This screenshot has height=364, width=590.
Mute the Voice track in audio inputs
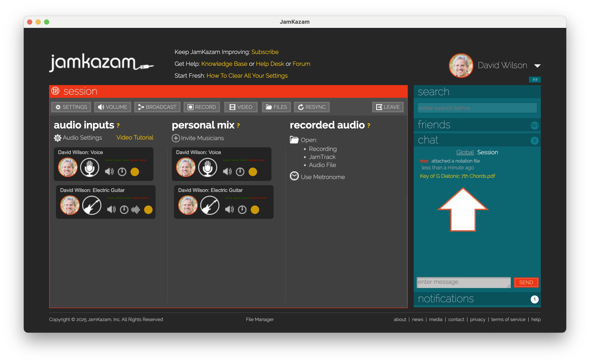coord(109,172)
